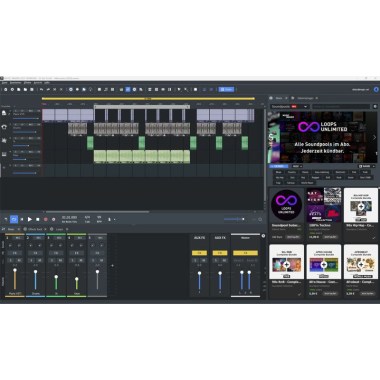The height and width of the screenshot is (380, 380).
Task: Toggle the yellow FX button on AUX FX channel
Action: tap(199, 253)
